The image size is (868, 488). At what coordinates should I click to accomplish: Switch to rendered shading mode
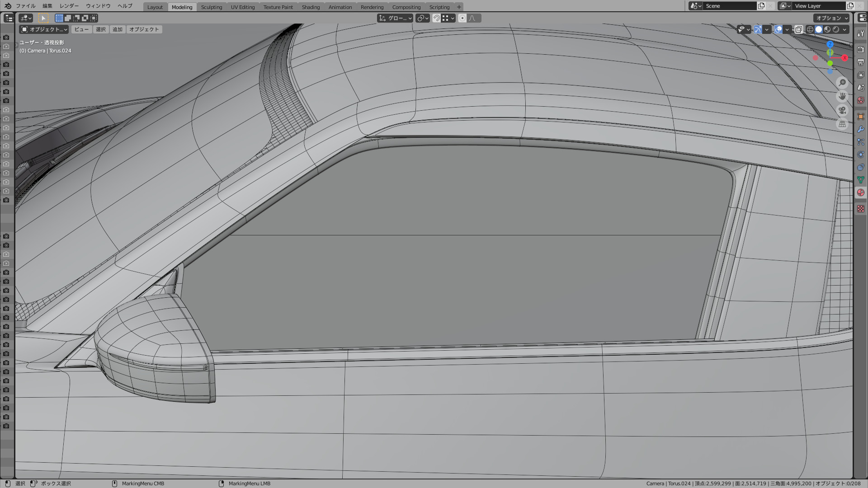coord(836,29)
